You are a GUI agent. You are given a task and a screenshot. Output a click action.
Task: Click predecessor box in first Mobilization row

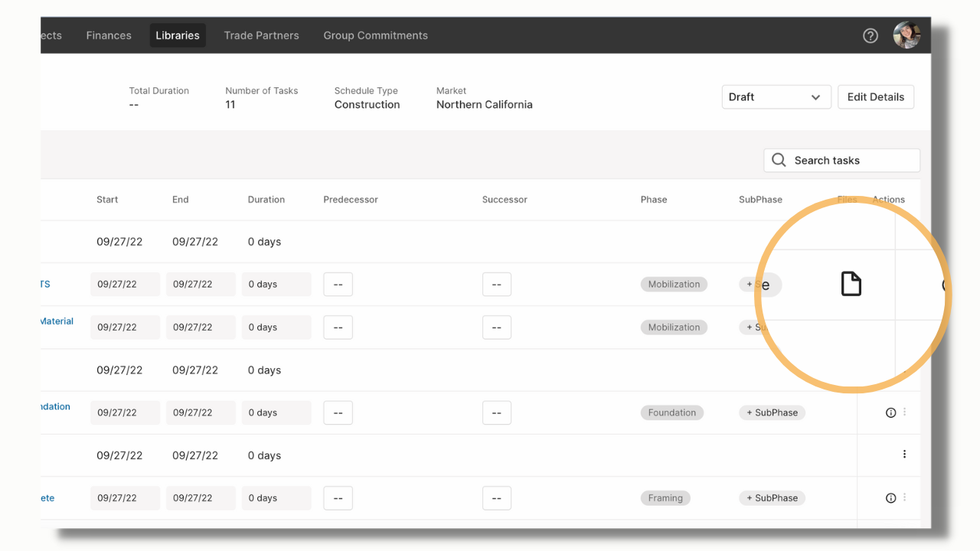click(x=338, y=285)
